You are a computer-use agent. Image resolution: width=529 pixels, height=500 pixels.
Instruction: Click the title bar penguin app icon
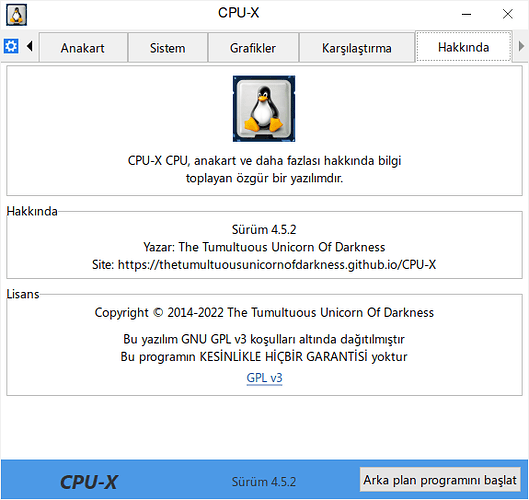click(17, 15)
